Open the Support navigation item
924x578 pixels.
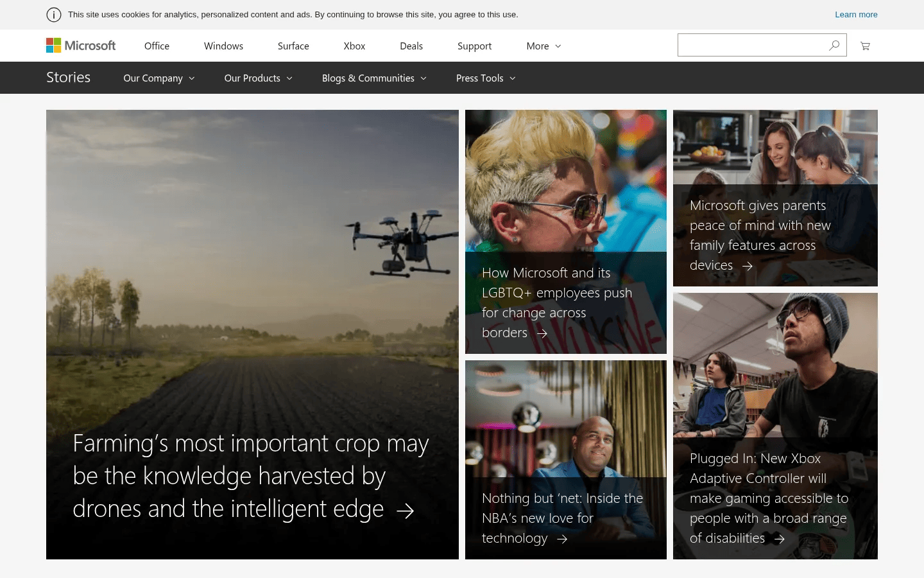(x=474, y=46)
